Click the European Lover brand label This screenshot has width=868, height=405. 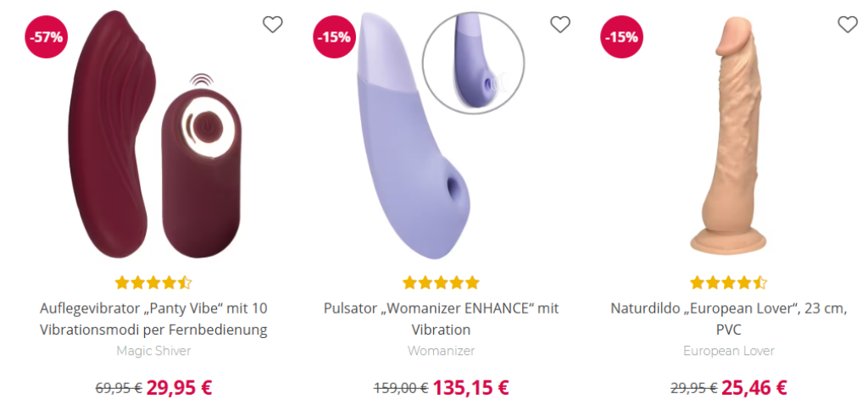pyautogui.click(x=728, y=351)
